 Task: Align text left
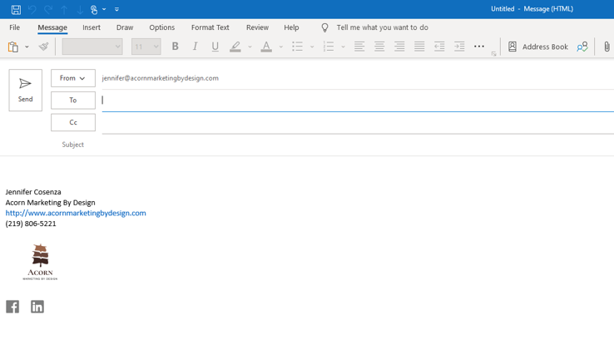tap(359, 47)
